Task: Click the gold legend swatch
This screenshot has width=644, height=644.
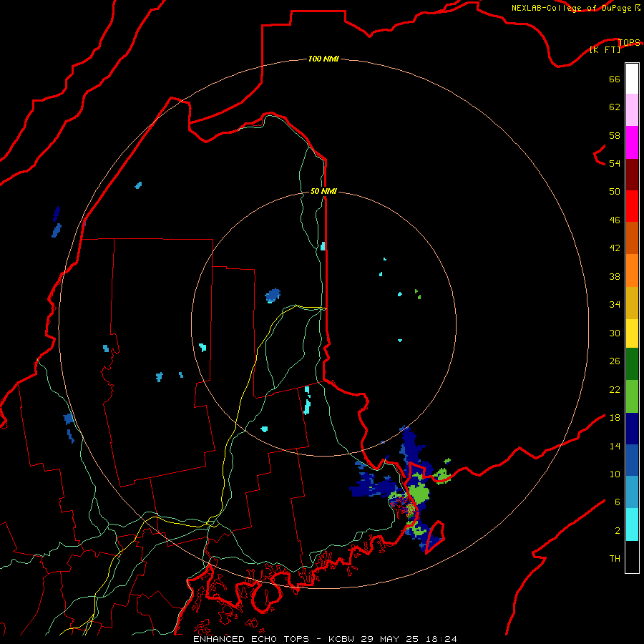Action: (632, 303)
